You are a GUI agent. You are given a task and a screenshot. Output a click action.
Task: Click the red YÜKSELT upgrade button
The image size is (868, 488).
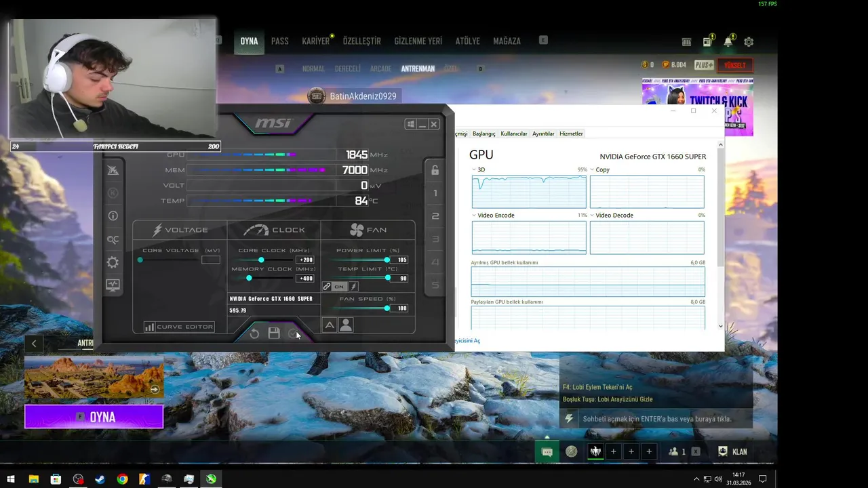coord(735,65)
